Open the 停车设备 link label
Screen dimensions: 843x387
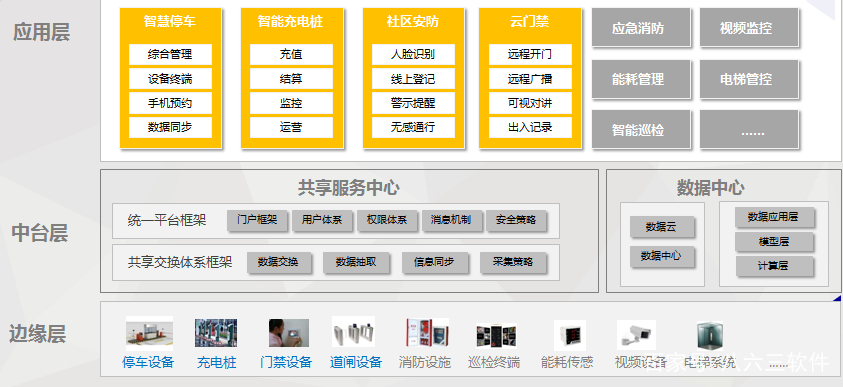pos(148,362)
